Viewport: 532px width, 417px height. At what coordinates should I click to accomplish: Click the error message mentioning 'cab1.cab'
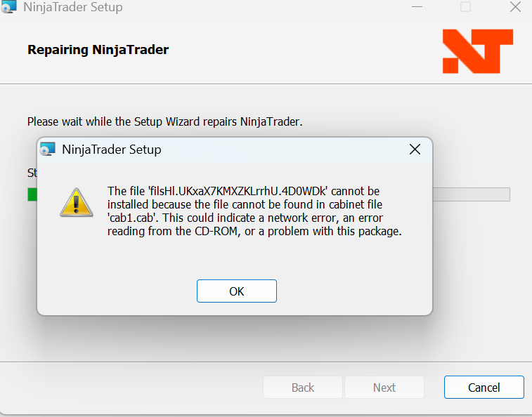(x=254, y=211)
